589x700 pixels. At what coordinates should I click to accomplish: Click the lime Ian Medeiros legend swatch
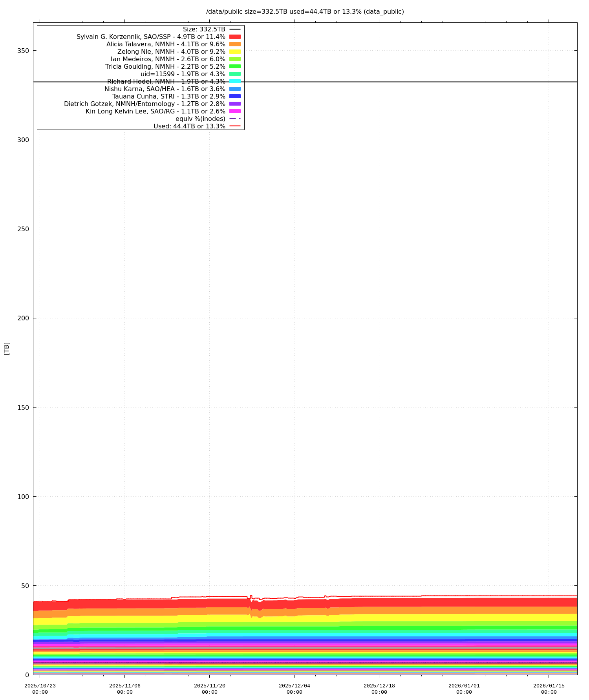(235, 59)
